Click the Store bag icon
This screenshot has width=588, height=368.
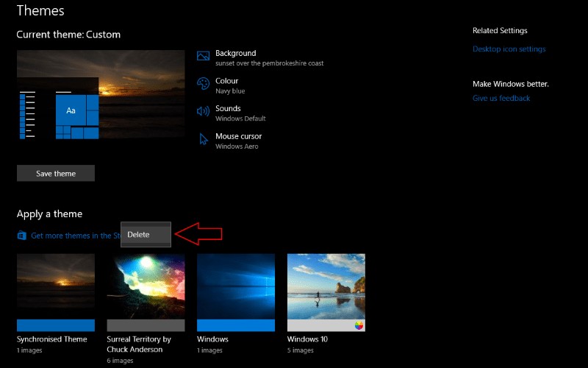[x=22, y=236]
